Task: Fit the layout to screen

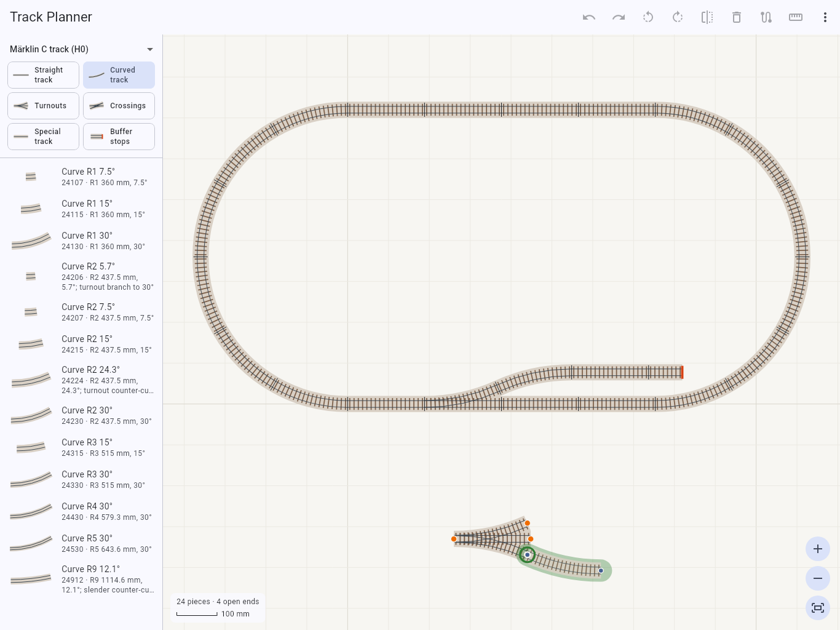Action: [x=818, y=608]
